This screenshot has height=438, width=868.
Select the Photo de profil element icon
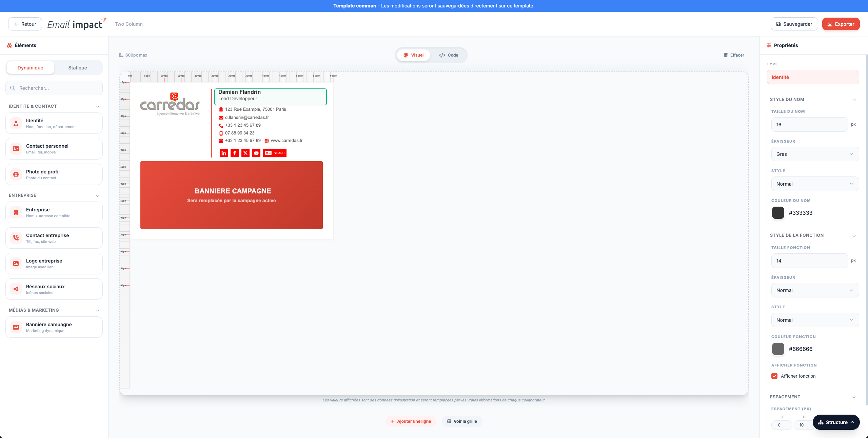[x=16, y=174]
